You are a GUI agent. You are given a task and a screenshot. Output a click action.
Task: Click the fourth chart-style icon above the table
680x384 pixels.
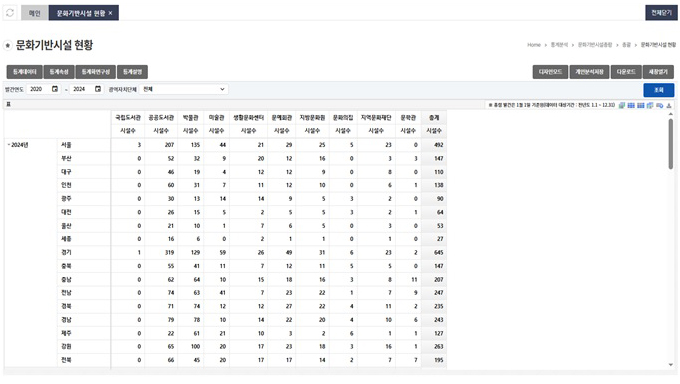tap(650, 105)
